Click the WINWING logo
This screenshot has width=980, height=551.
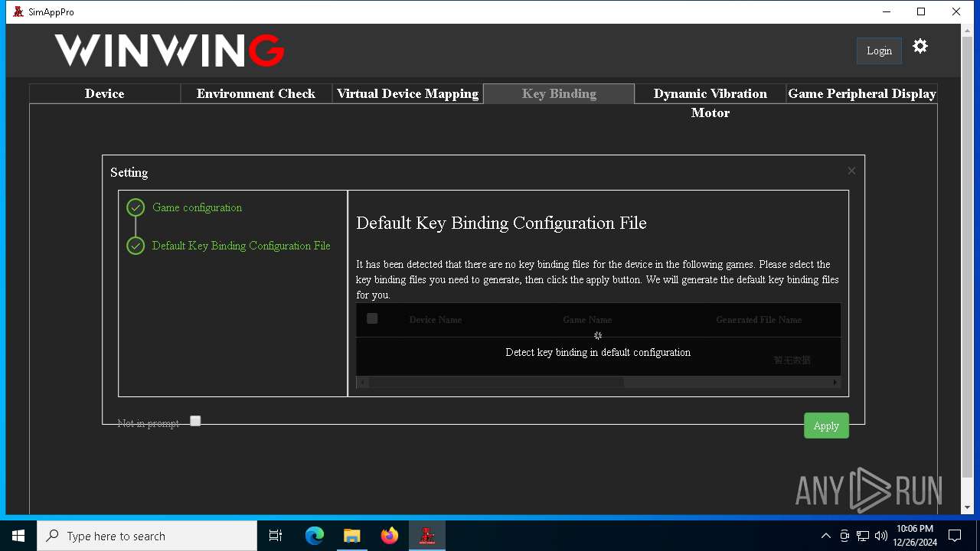coord(169,51)
